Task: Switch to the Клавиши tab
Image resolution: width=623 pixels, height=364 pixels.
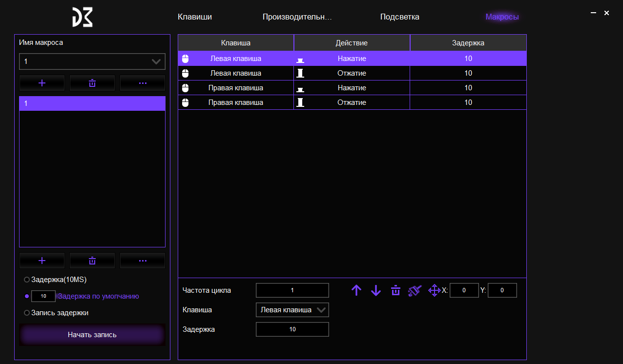Action: click(195, 17)
